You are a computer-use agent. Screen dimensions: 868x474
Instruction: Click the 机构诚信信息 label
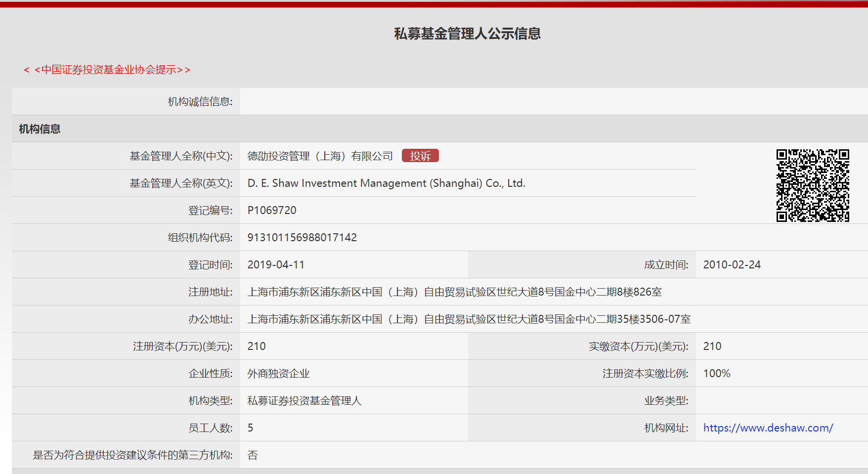pyautogui.click(x=200, y=102)
